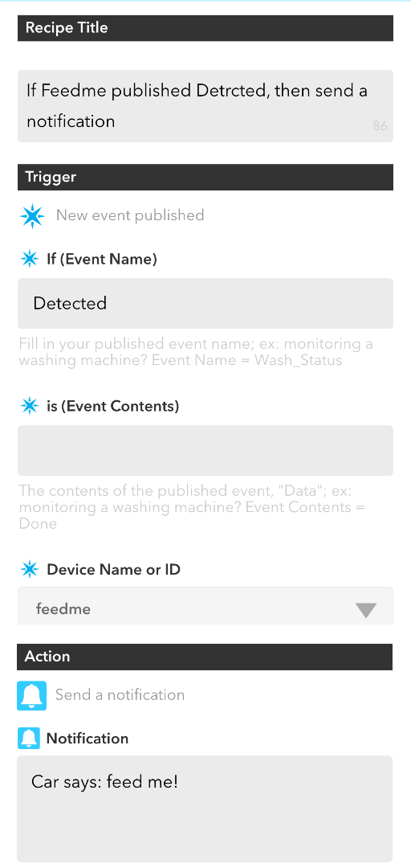Select the Trigger section header
This screenshot has height=868, width=411.
[x=205, y=177]
